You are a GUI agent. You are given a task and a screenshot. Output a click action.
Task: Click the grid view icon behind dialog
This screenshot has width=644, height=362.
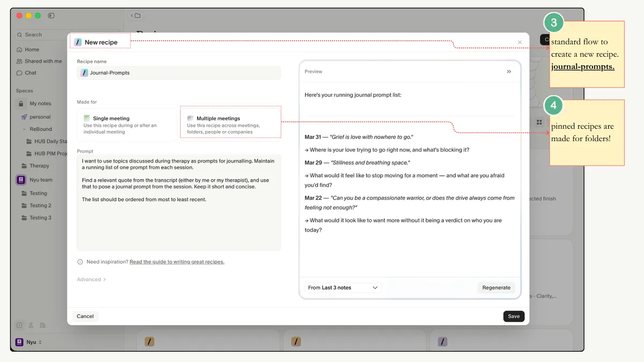[539, 122]
